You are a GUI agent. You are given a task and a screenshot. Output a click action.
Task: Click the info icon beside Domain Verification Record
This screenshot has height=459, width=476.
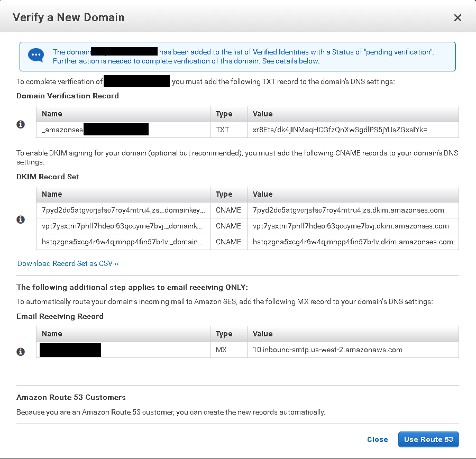pos(21,124)
